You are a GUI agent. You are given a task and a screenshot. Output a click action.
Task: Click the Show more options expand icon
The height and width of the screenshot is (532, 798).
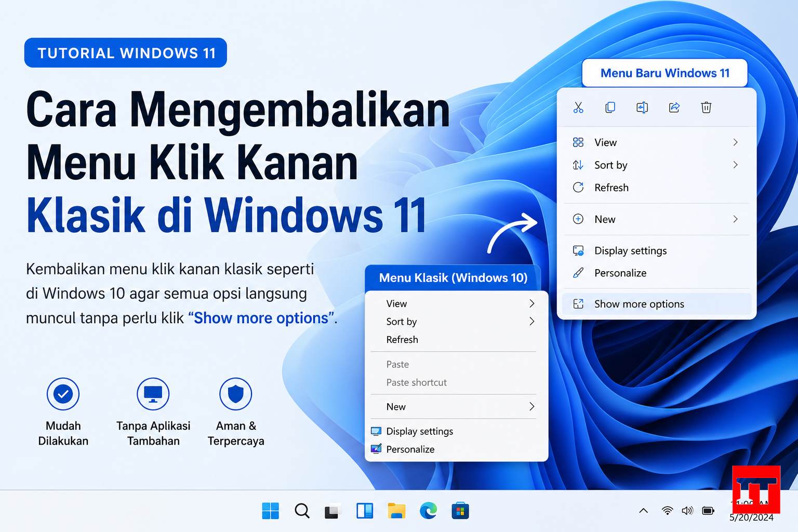click(578, 304)
